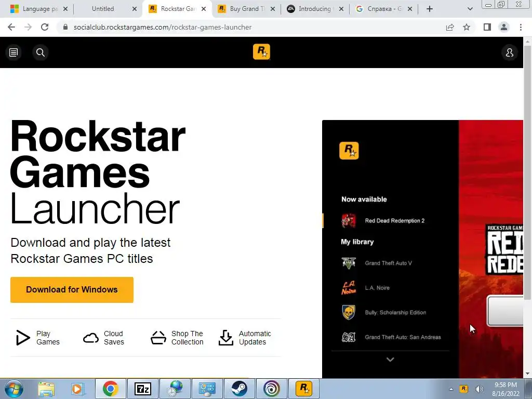The width and height of the screenshot is (532, 399).
Task: Open volume control in system tray
Action: [x=479, y=389]
